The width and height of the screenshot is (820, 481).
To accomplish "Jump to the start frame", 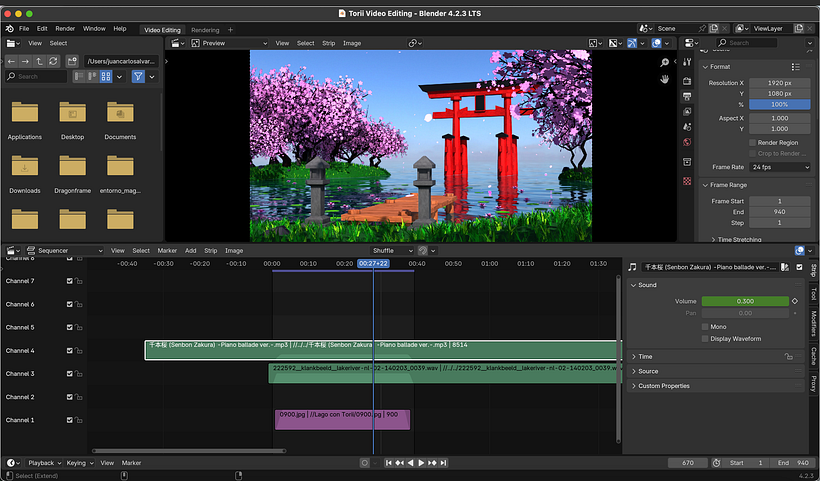I will [389, 463].
